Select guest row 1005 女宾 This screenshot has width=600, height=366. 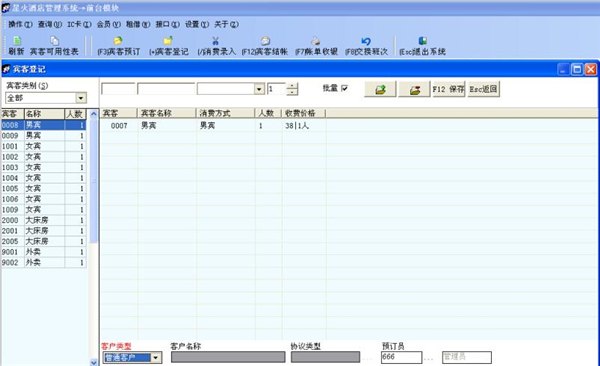point(44,188)
